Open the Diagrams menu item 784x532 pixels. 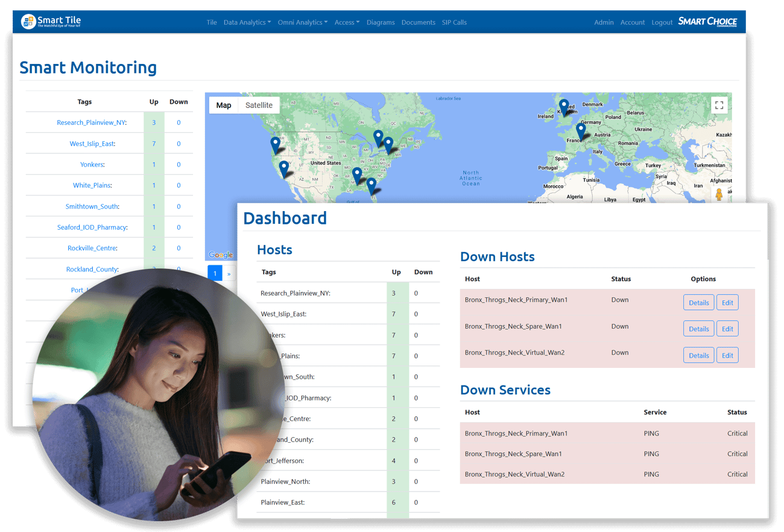pos(381,22)
